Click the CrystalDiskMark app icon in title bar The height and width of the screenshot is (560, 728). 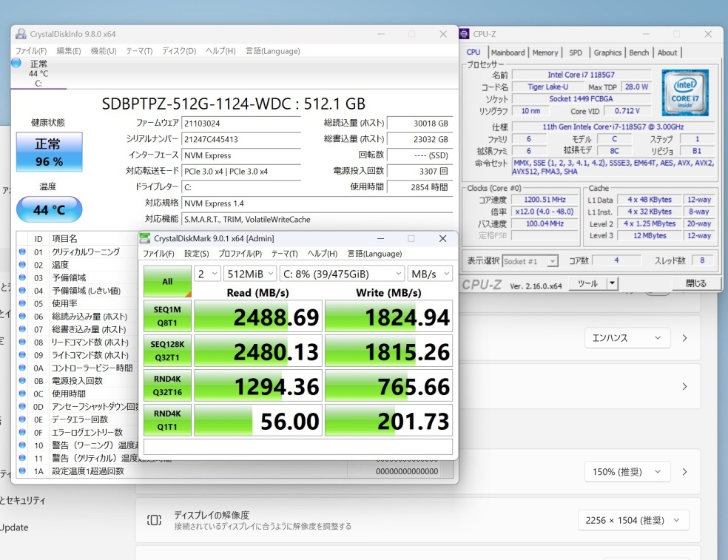click(x=145, y=238)
